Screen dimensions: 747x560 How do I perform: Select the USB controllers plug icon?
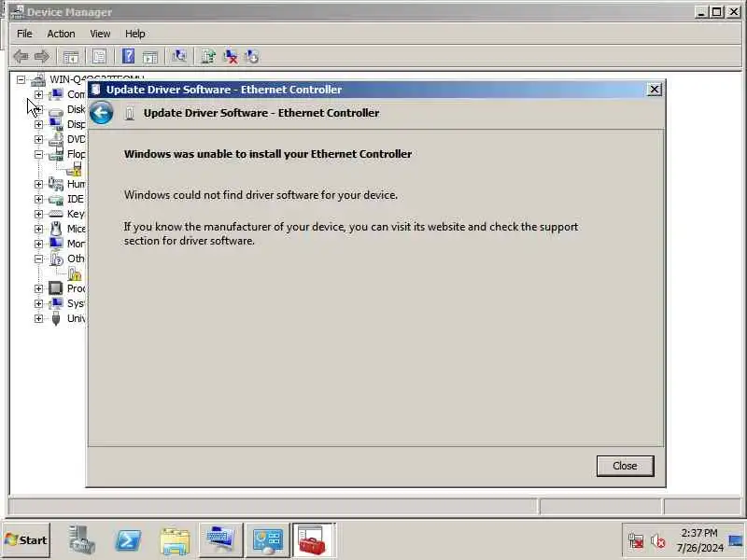point(56,318)
